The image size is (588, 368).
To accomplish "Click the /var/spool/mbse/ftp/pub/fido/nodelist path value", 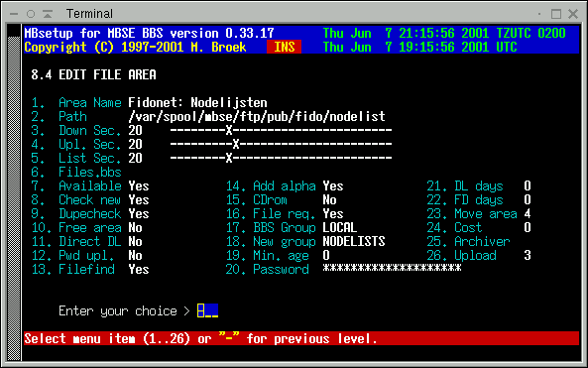I will point(257,116).
